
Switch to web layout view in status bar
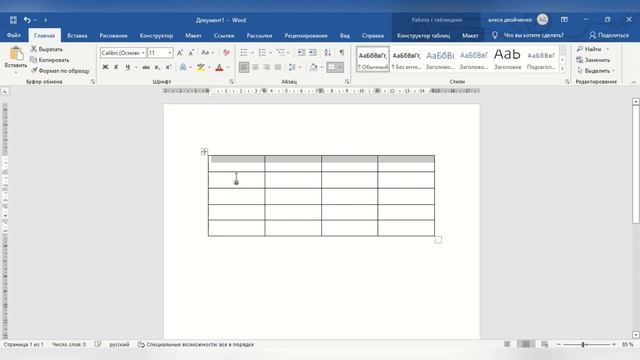[x=545, y=344]
